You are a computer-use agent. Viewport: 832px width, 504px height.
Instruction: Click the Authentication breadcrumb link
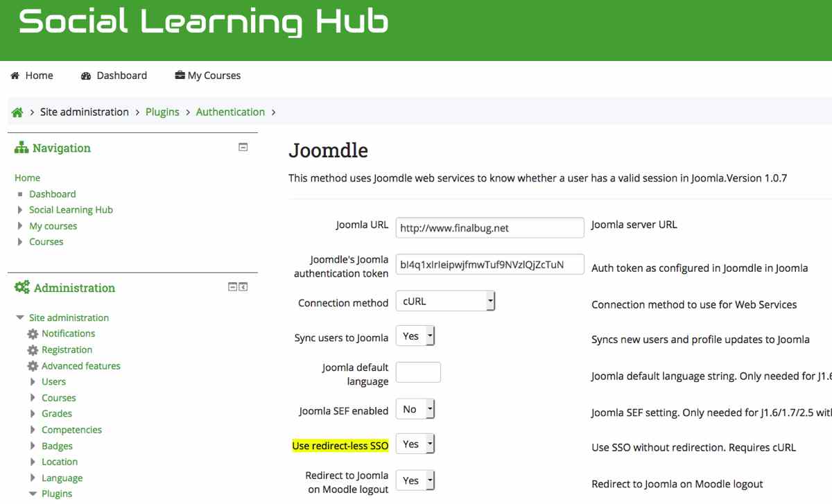pyautogui.click(x=230, y=112)
